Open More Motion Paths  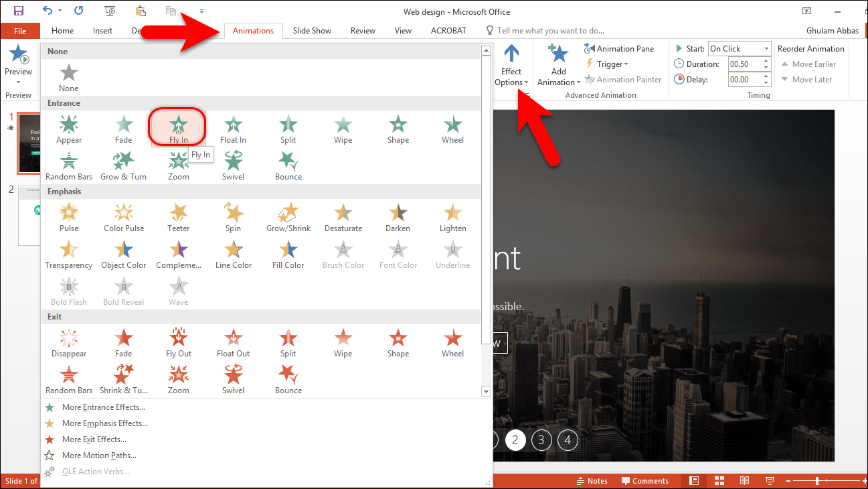pyautogui.click(x=98, y=455)
